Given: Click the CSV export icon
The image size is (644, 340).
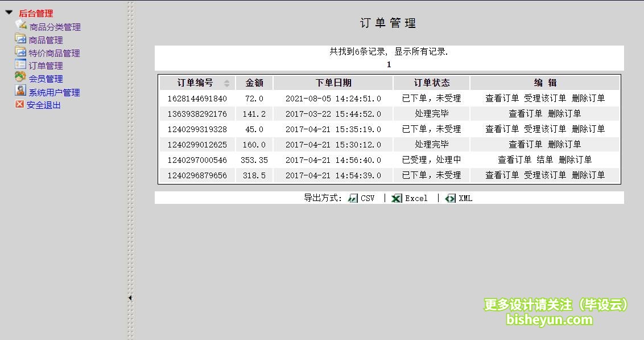Looking at the screenshot, I should tap(354, 198).
